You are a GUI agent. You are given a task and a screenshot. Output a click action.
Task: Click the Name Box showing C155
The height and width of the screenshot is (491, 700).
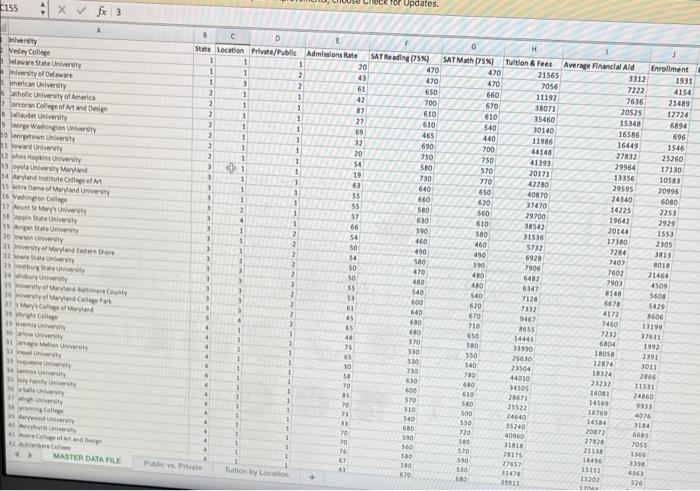[19, 8]
